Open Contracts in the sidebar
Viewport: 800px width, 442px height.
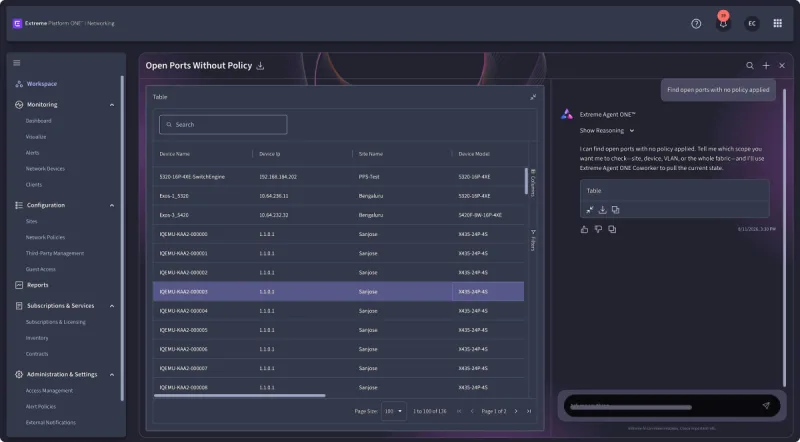[x=37, y=354]
